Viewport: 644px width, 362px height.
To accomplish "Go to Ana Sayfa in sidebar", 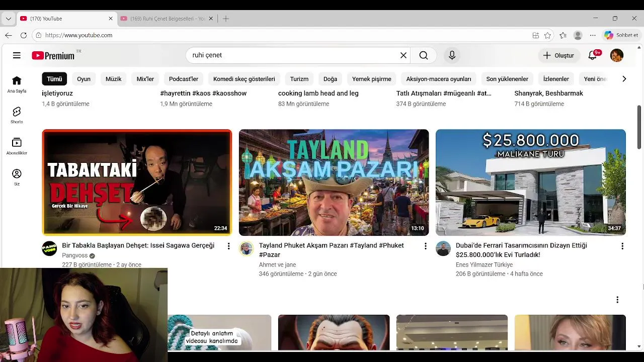I will tap(17, 84).
